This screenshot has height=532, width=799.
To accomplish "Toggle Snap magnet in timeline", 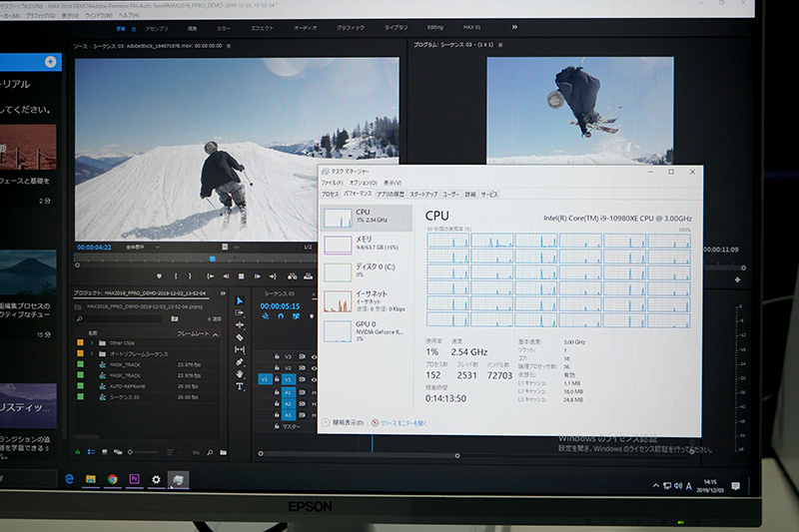I will (x=281, y=316).
